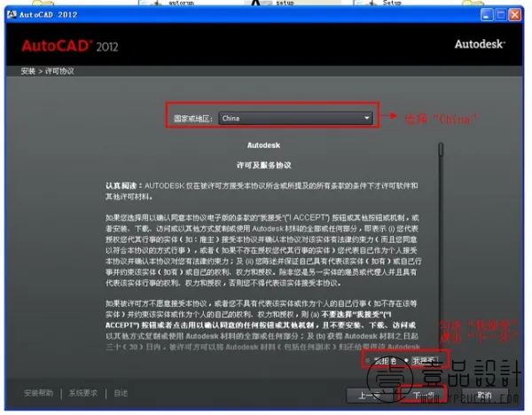
Task: Open the country or region dropdown showing China
Action: tap(295, 118)
